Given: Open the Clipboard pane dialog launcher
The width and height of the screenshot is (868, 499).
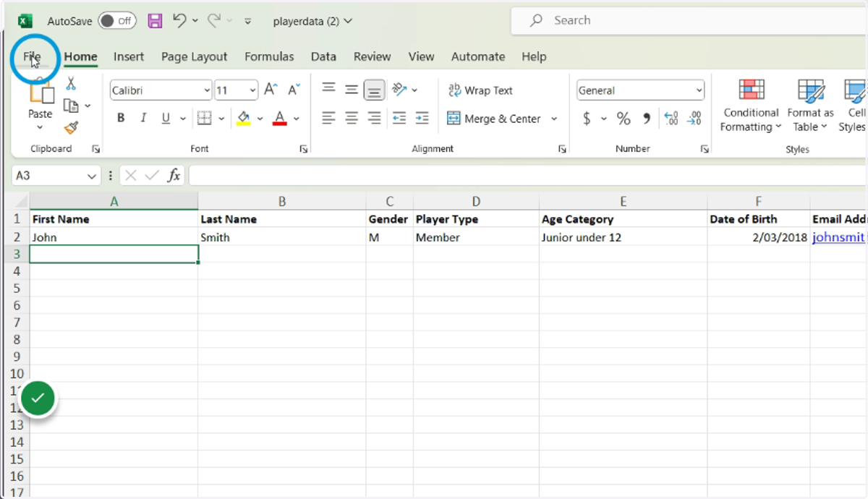Looking at the screenshot, I should (95, 149).
